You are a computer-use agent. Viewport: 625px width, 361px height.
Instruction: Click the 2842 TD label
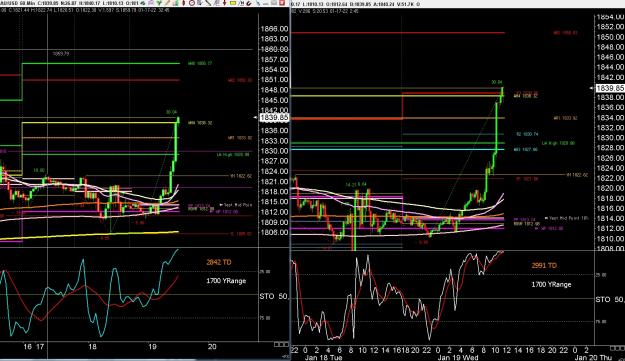coord(218,262)
